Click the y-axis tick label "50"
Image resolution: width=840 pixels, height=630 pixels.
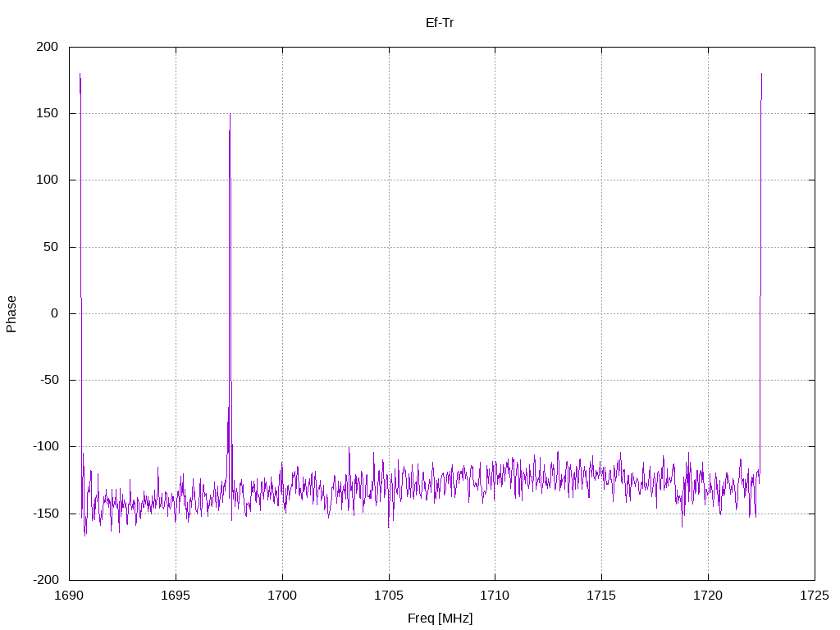click(x=51, y=247)
